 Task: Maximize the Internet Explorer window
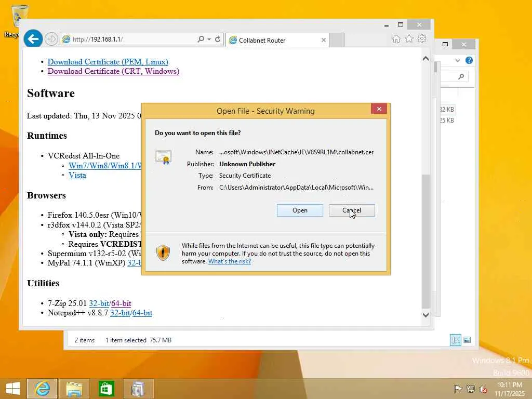[401, 25]
